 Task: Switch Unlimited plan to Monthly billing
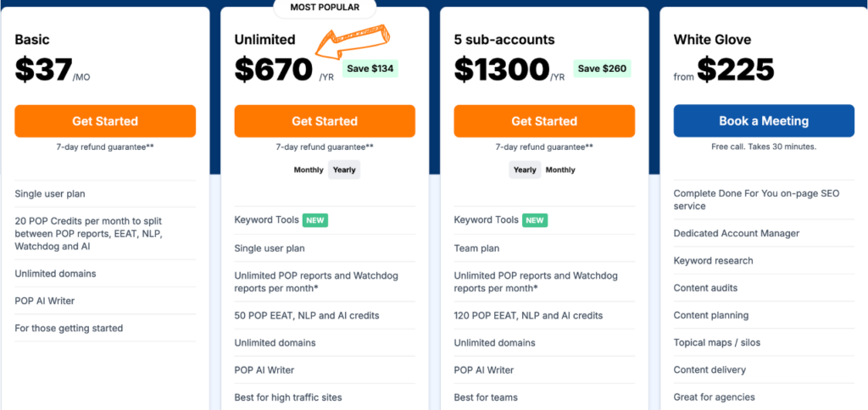pos(309,170)
